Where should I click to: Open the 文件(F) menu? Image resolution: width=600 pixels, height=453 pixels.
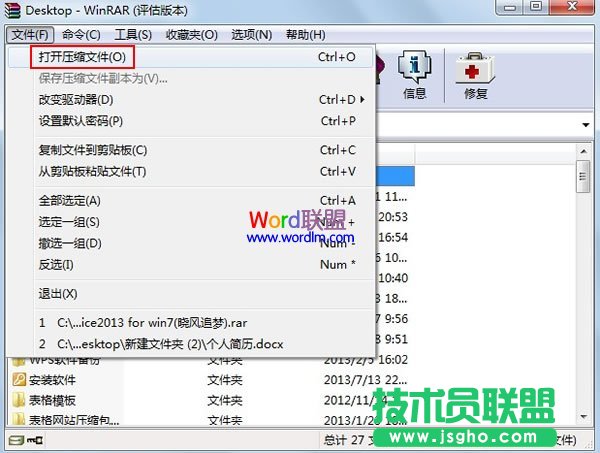pyautogui.click(x=30, y=35)
